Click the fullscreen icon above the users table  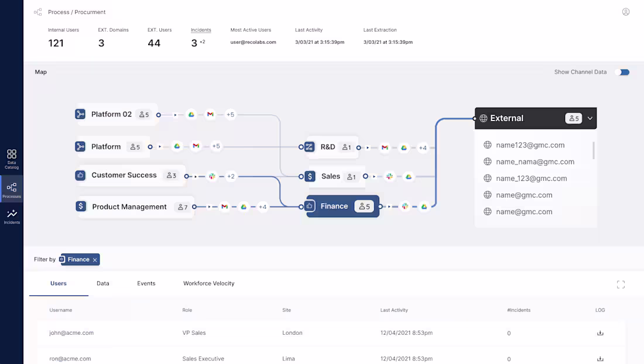click(621, 284)
